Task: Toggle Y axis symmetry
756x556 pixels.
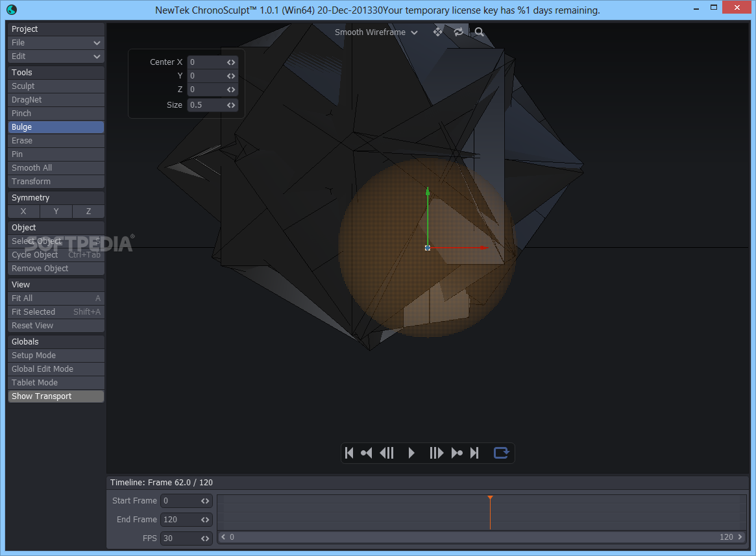Action: pyautogui.click(x=56, y=212)
